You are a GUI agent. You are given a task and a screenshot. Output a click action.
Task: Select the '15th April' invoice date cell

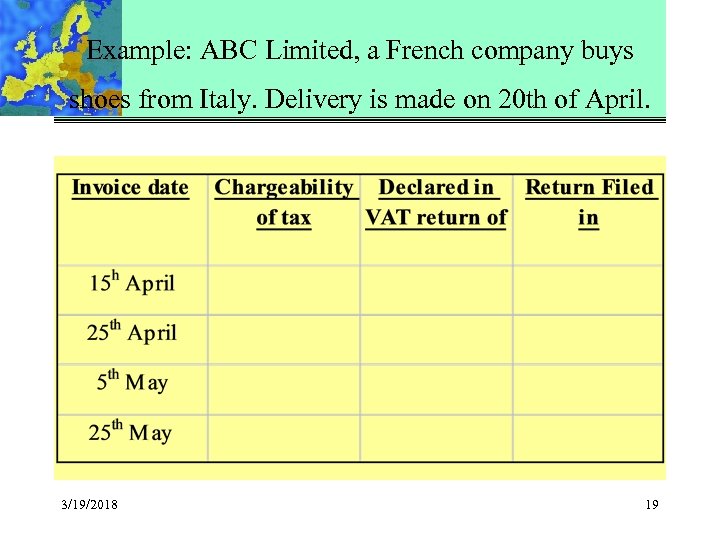[x=131, y=282]
